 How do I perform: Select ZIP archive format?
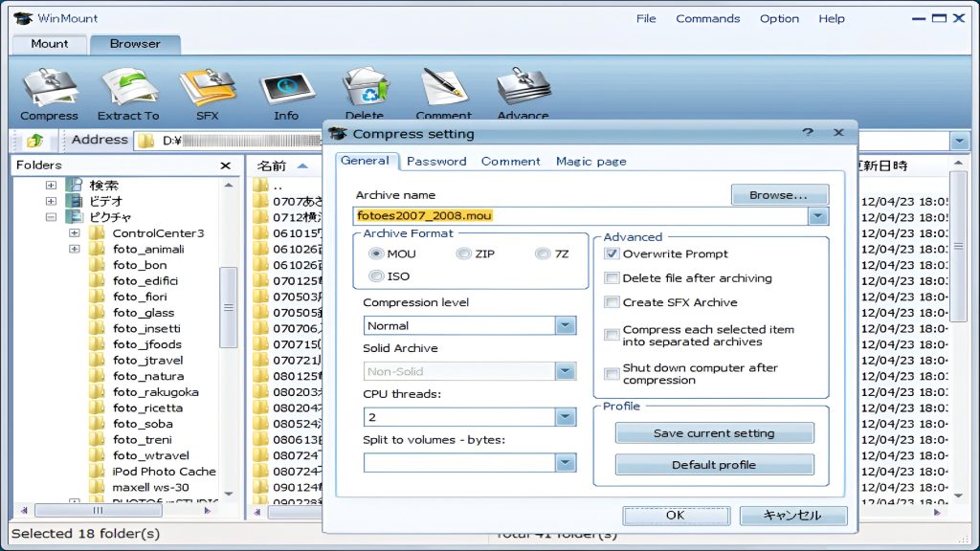463,253
